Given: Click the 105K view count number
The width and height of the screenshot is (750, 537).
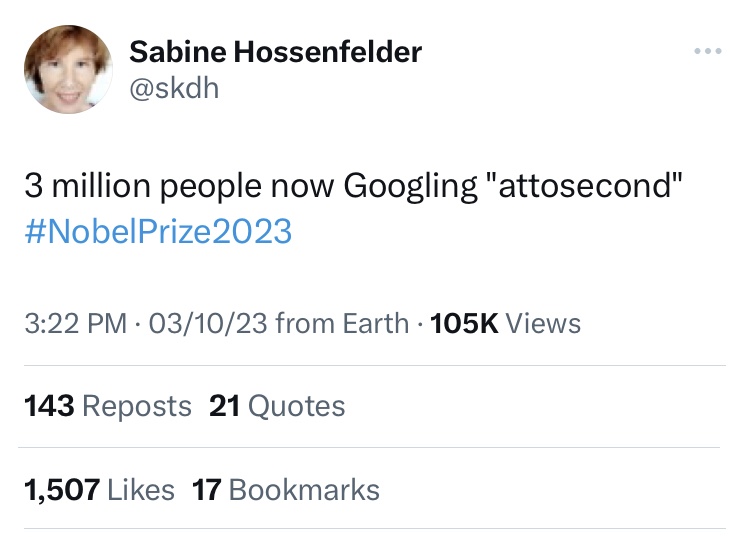Looking at the screenshot, I should (x=462, y=323).
